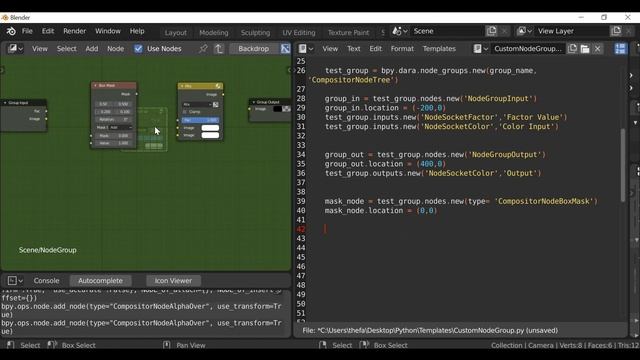Open text editor Templates menu
Viewport: 640px width, 360px height.
pos(439,49)
